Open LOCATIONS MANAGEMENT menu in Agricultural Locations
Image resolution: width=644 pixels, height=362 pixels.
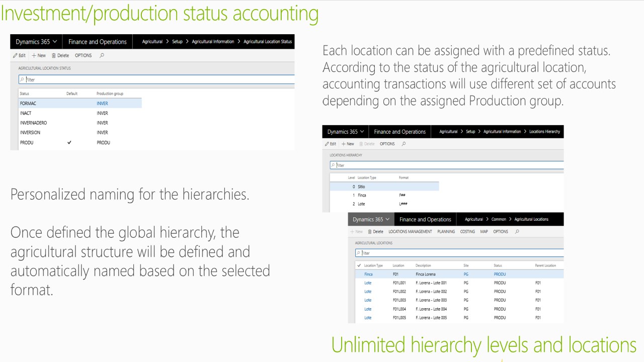click(410, 232)
